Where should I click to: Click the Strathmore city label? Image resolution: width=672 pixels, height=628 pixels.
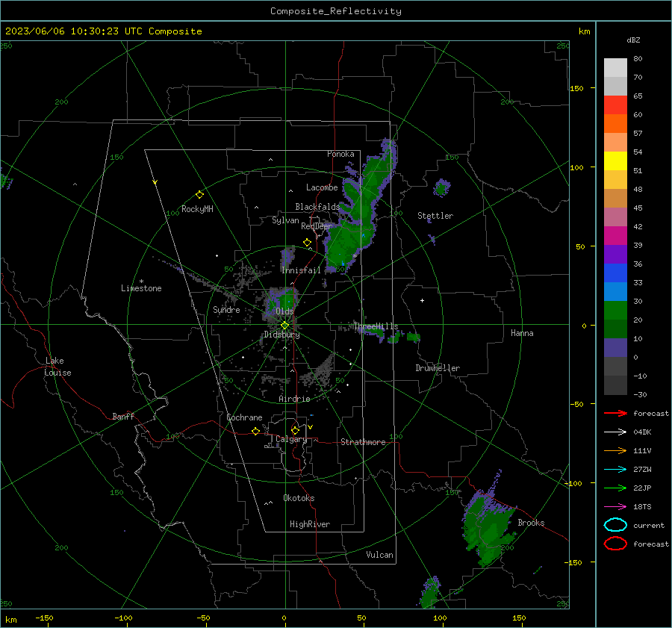(363, 442)
